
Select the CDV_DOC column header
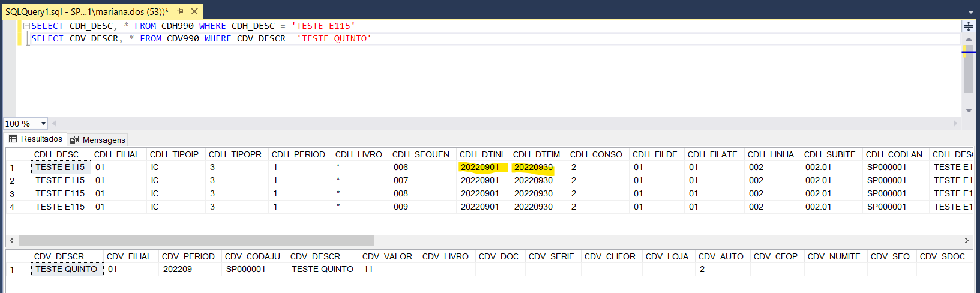(499, 256)
